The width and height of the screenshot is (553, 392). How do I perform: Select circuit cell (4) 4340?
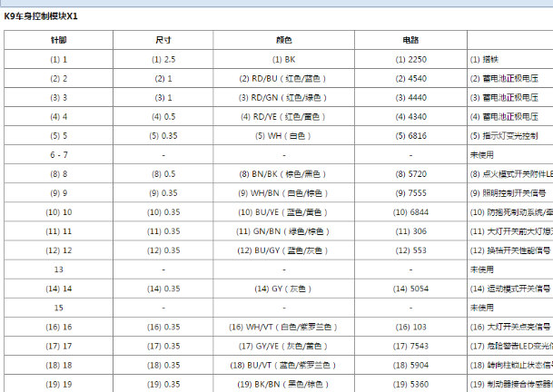pos(410,116)
